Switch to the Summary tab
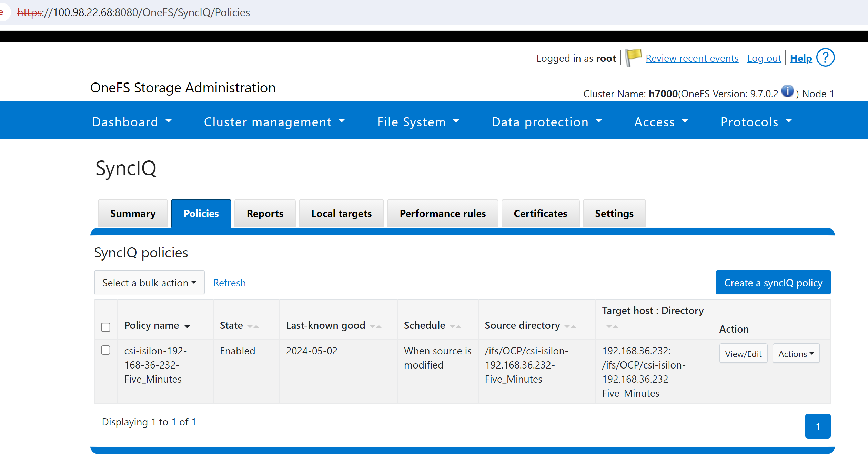 coord(133,213)
